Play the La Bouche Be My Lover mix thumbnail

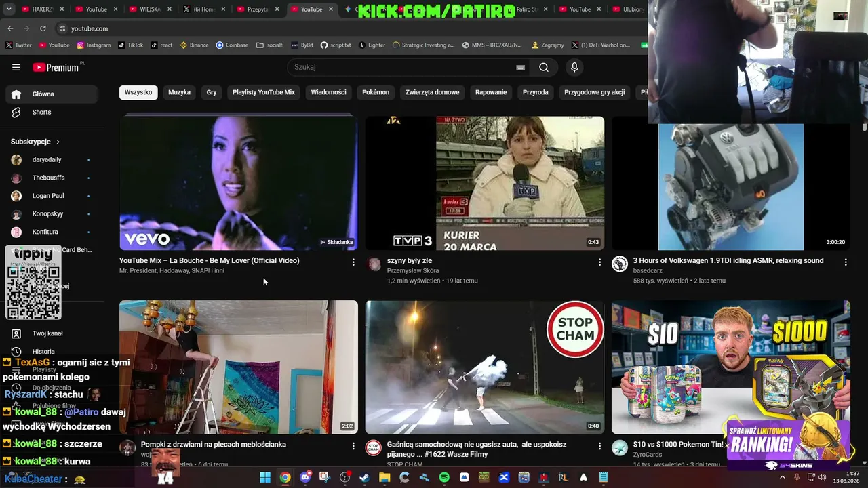[x=239, y=183]
